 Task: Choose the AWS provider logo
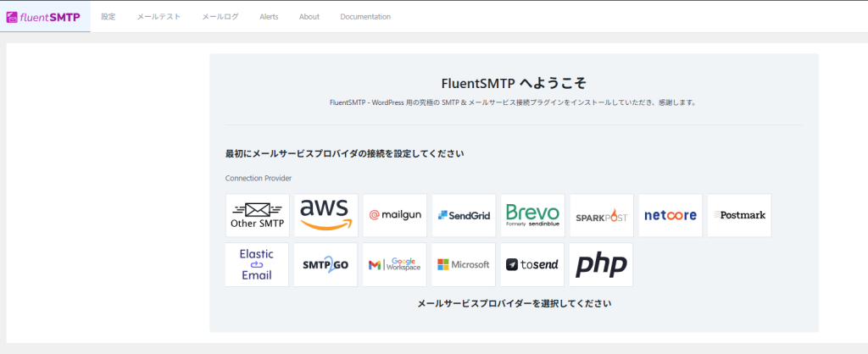[x=325, y=215]
